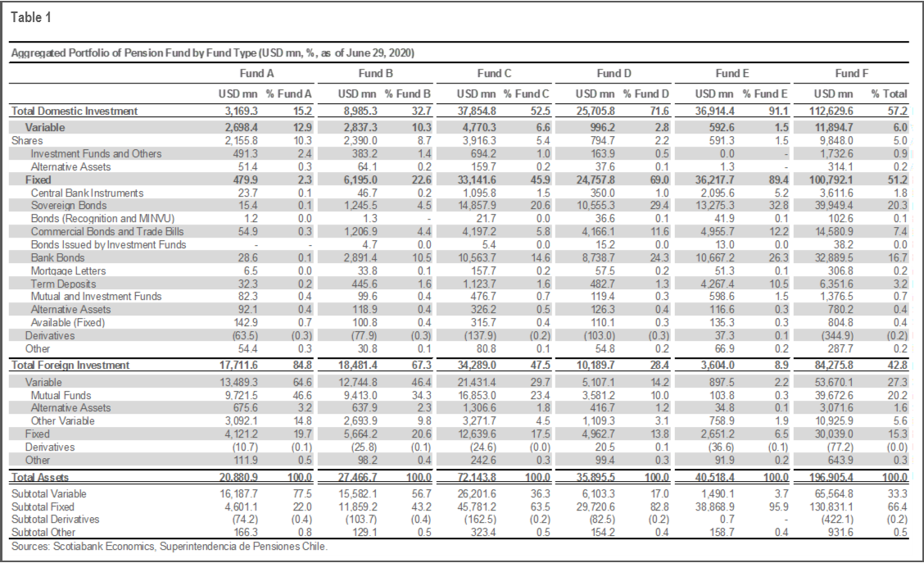Click the 'Total Assets' row label
Screen dimensions: 924x563
39,477
